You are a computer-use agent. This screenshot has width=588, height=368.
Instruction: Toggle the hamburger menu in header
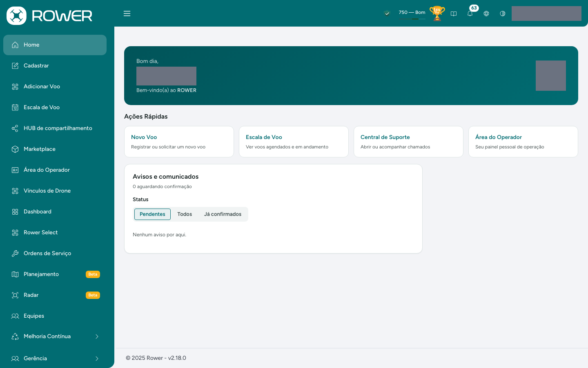pos(127,13)
